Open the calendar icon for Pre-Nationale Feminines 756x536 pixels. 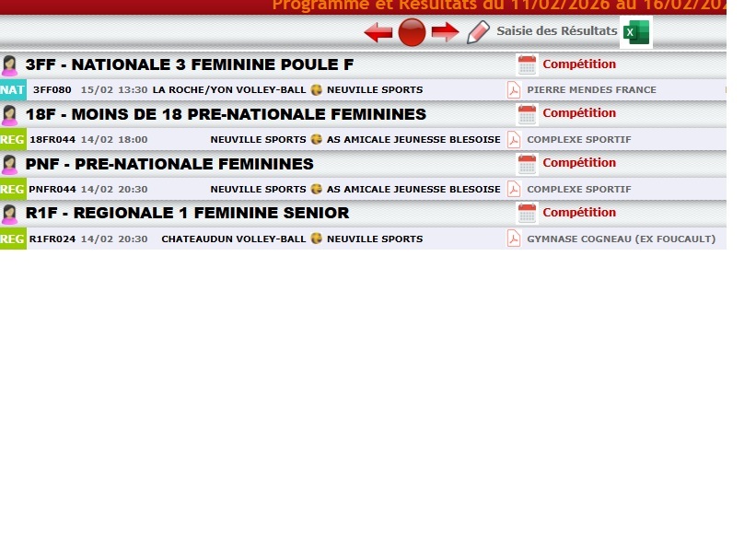coord(527,164)
